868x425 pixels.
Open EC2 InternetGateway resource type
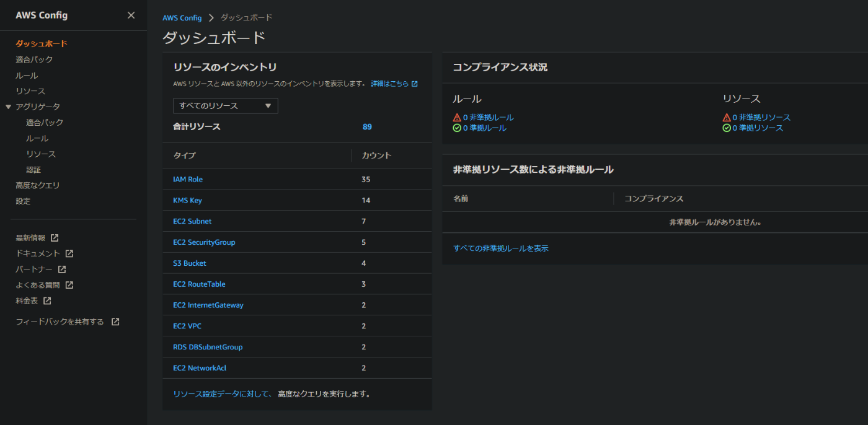[208, 305]
